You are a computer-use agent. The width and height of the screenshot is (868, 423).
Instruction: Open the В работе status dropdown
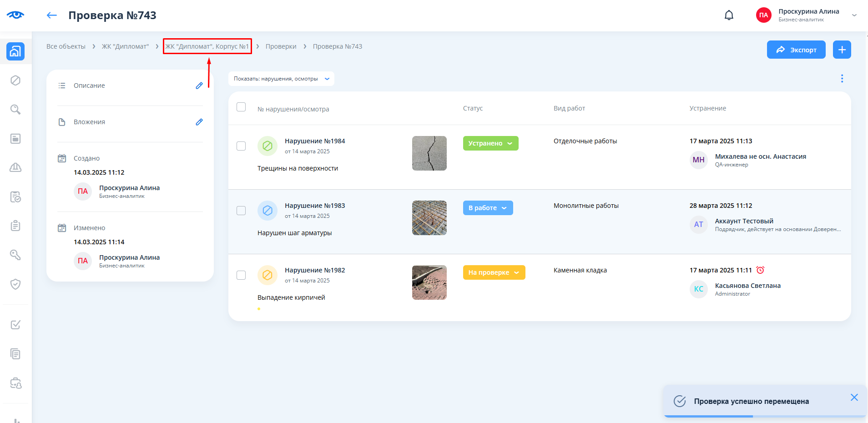click(x=488, y=208)
